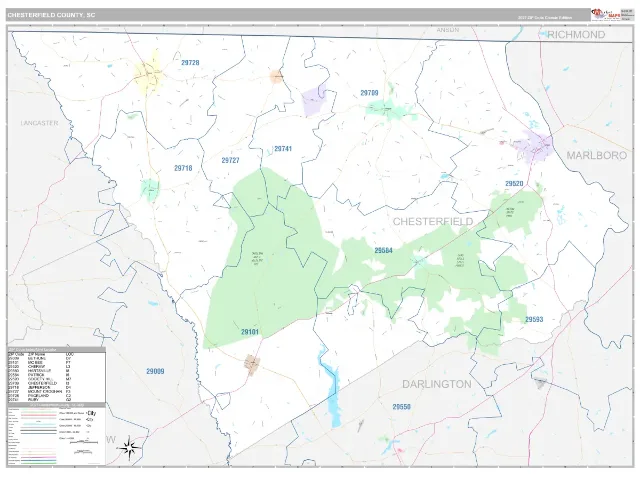Image resolution: width=640 pixels, height=480 pixels.
Task: Click the map publisher logo
Action: pyautogui.click(x=605, y=15)
